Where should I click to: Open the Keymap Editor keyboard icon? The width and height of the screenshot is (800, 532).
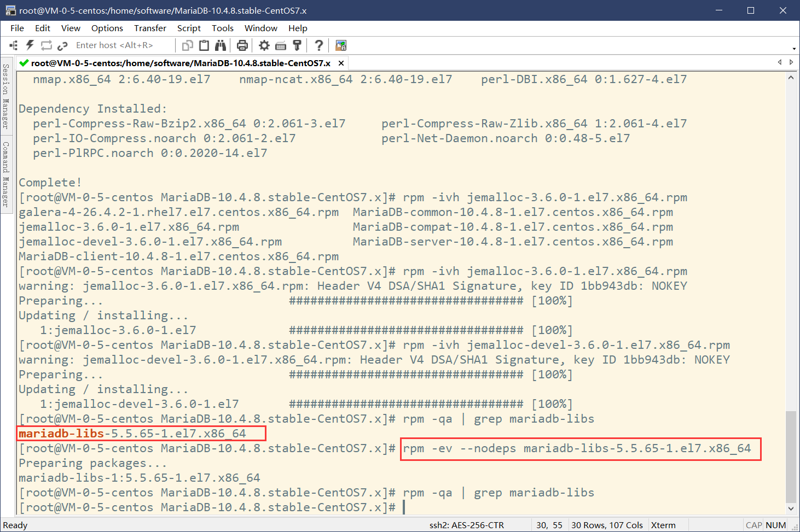281,45
